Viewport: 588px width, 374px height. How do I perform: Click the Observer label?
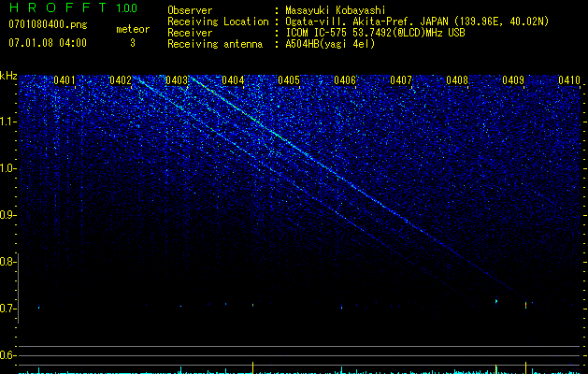pyautogui.click(x=190, y=10)
